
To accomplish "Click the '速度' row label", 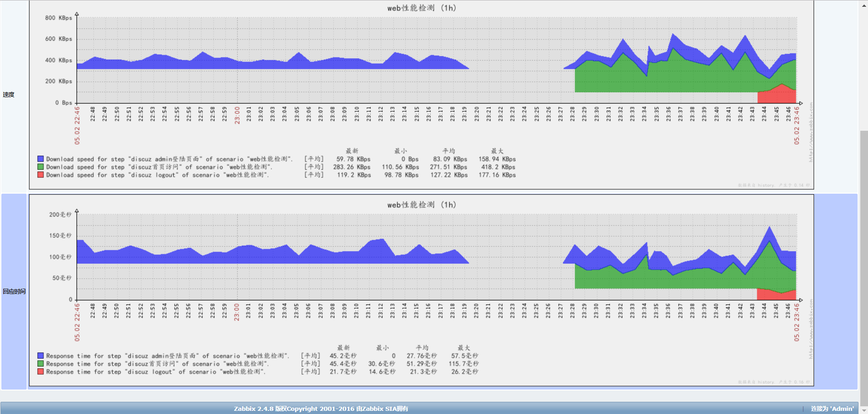I will click(9, 95).
